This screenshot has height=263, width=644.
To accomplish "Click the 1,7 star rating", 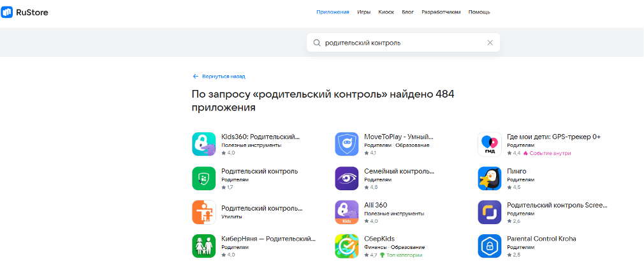I will coord(227,188).
